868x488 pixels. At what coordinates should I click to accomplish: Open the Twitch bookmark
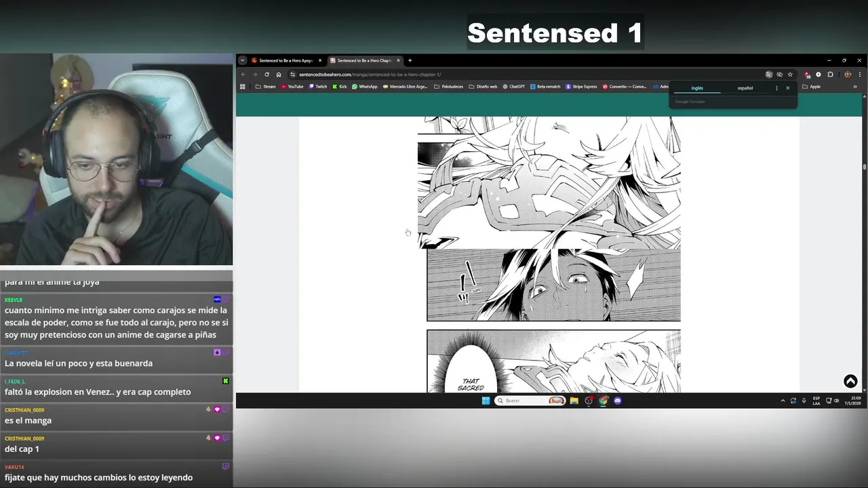318,87
